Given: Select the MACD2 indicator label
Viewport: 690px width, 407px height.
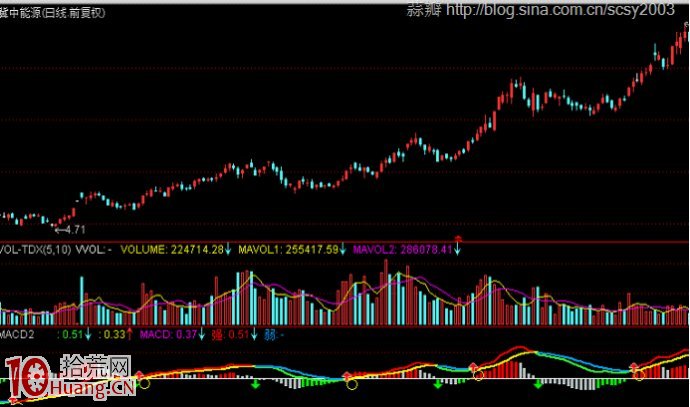Looking at the screenshot, I should pos(17,334).
